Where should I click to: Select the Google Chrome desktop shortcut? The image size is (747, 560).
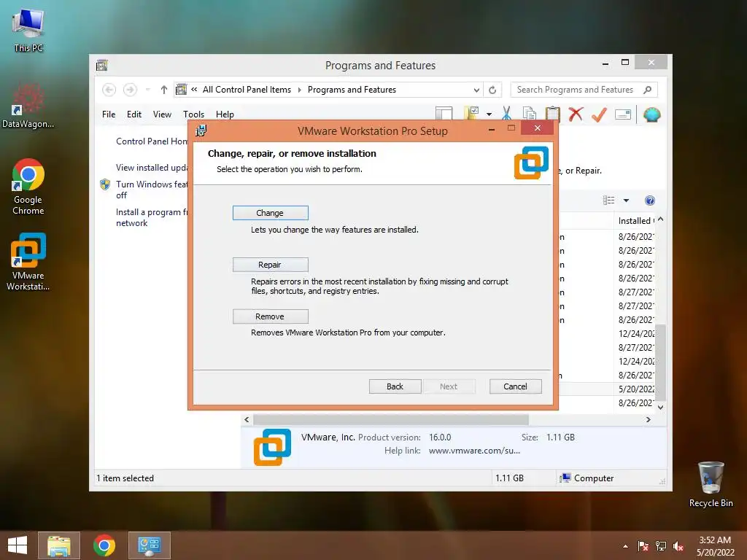click(x=28, y=187)
